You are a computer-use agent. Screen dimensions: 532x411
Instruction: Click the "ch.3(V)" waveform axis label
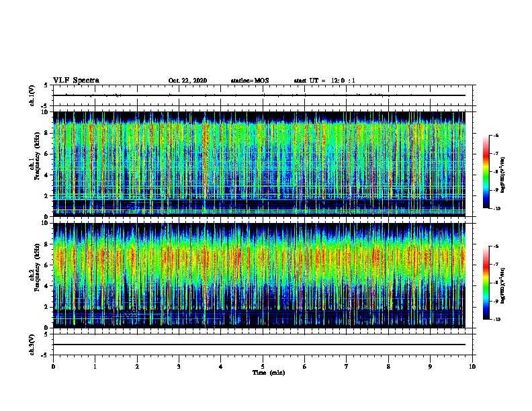point(32,345)
